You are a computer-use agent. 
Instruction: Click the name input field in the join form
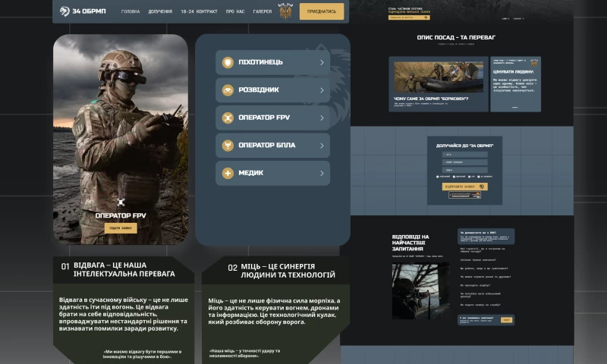tap(465, 155)
